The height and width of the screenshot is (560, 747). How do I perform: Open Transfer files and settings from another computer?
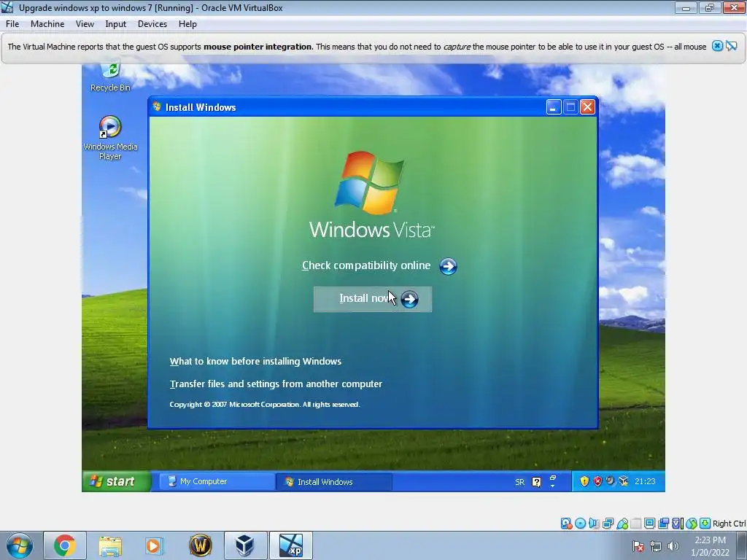(276, 384)
